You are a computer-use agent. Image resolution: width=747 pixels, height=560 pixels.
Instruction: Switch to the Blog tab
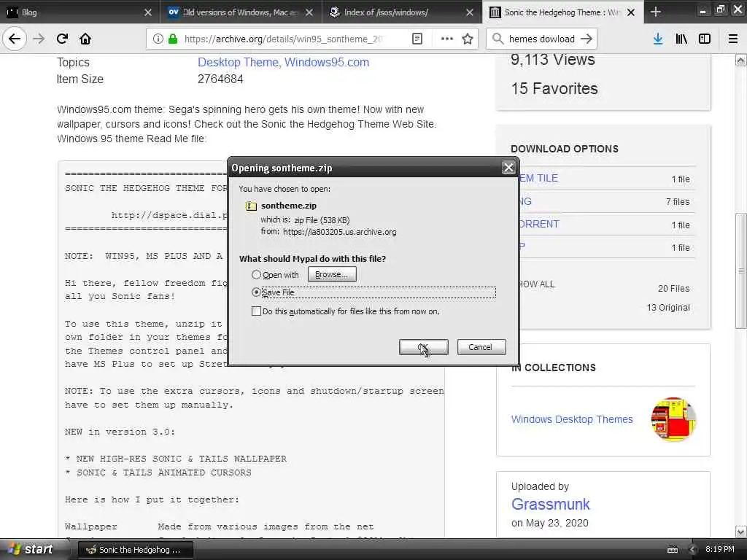pos(79,12)
